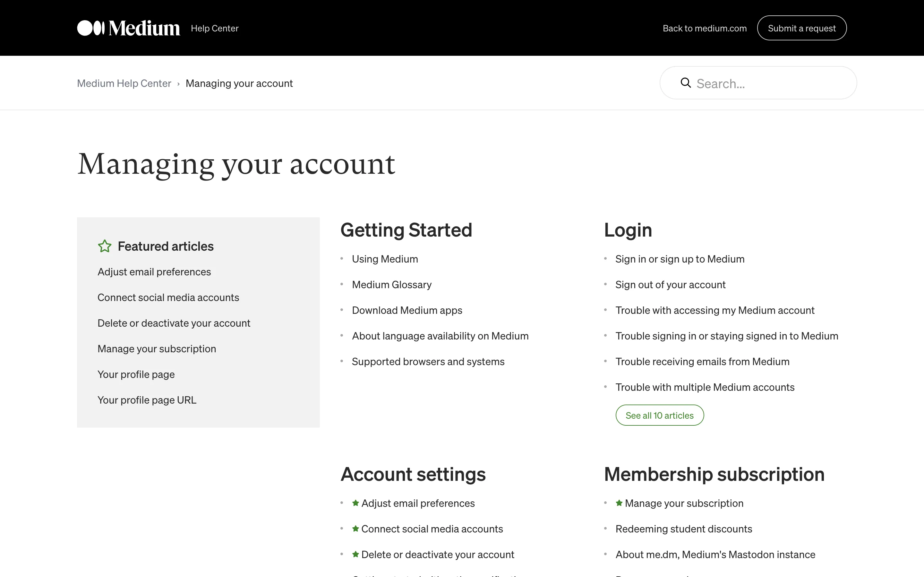Click star icon beside Connect social media accounts
This screenshot has height=577, width=924.
coord(355,529)
